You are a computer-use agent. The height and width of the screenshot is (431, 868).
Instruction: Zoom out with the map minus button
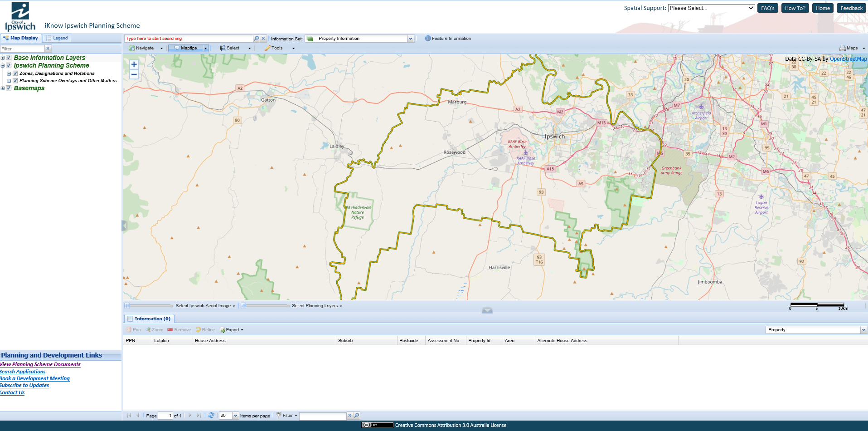[x=134, y=74]
